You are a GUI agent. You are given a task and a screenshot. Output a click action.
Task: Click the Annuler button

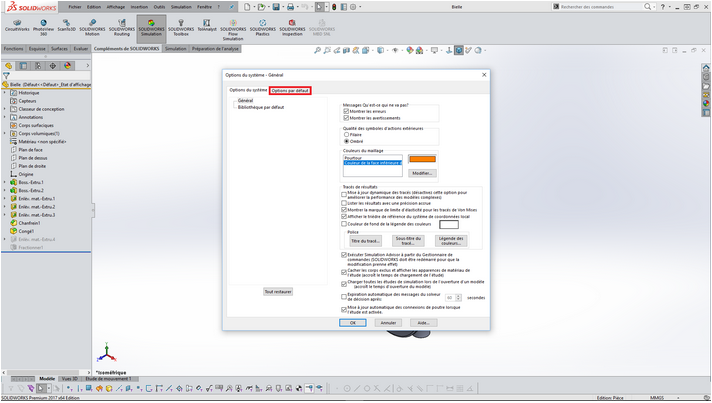tap(388, 323)
